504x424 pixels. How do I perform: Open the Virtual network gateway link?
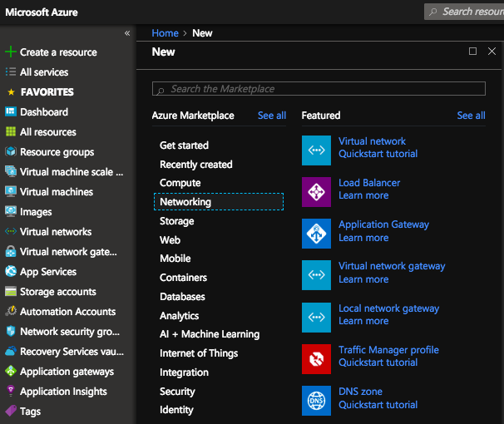point(392,266)
